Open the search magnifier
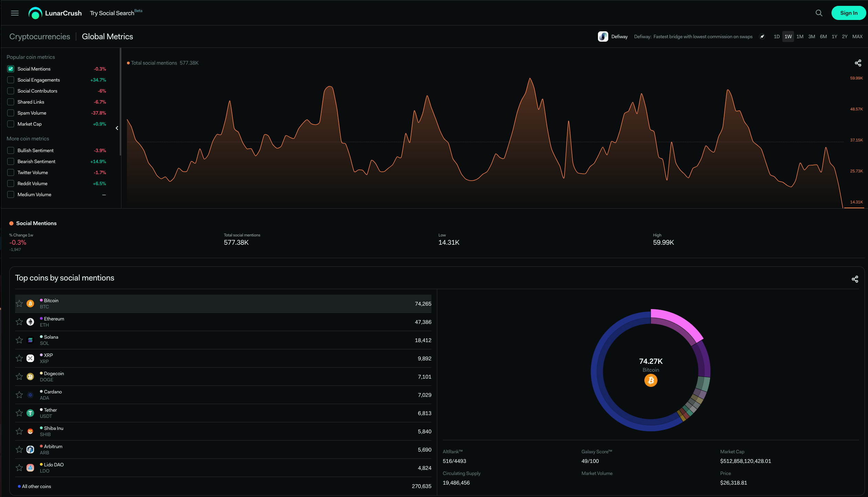Viewport: 868px width, 497px height. click(x=819, y=13)
